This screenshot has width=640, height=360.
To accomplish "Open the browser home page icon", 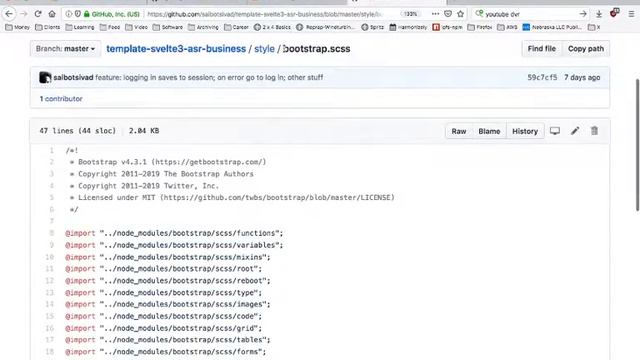I will (x=52, y=14).
